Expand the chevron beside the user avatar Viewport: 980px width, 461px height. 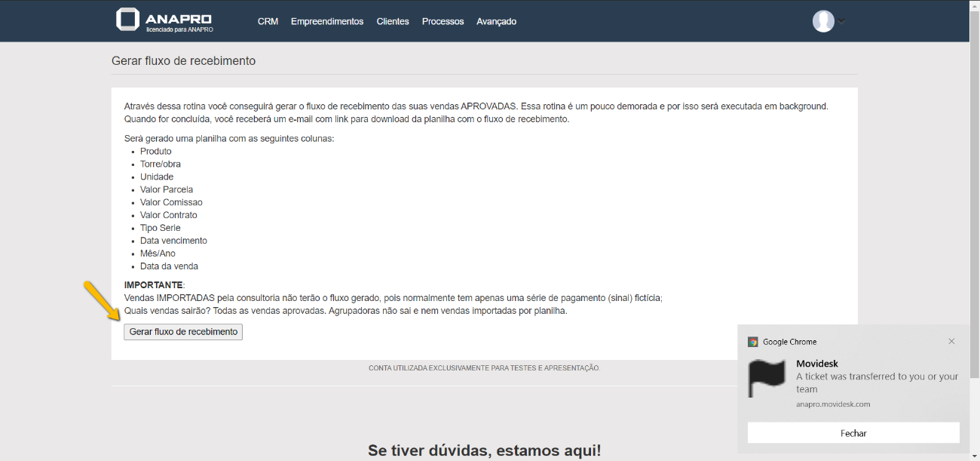tap(841, 21)
